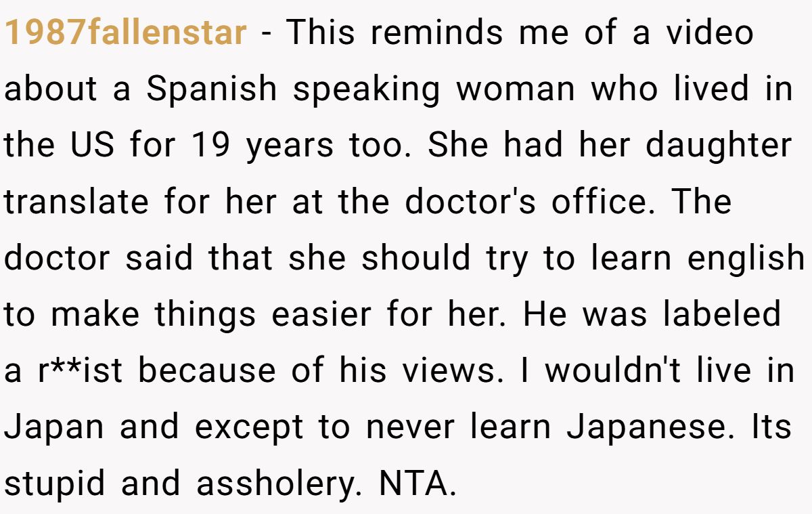Open the 1987fallenstar username link
Viewport: 812px width, 514px height.
125,33
